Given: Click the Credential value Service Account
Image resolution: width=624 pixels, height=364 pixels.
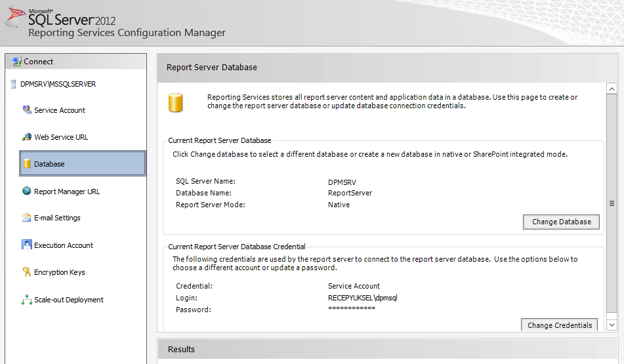Looking at the screenshot, I should [x=354, y=286].
